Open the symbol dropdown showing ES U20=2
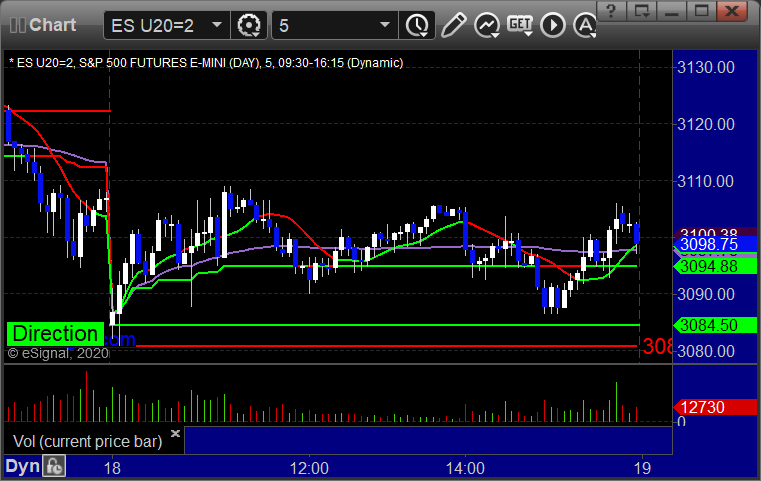This screenshot has width=761, height=481. click(166, 25)
